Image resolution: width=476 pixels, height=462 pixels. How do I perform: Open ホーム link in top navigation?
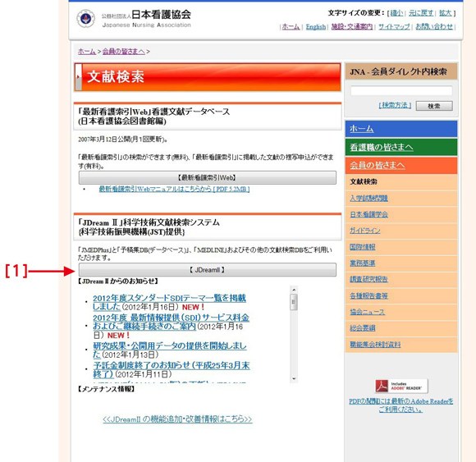point(291,27)
